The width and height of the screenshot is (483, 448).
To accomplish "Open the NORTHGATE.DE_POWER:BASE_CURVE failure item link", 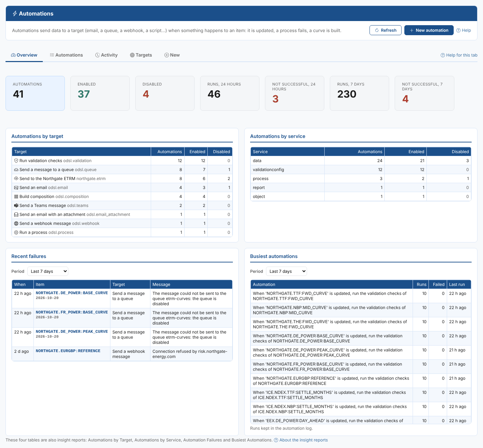I will point(72,293).
